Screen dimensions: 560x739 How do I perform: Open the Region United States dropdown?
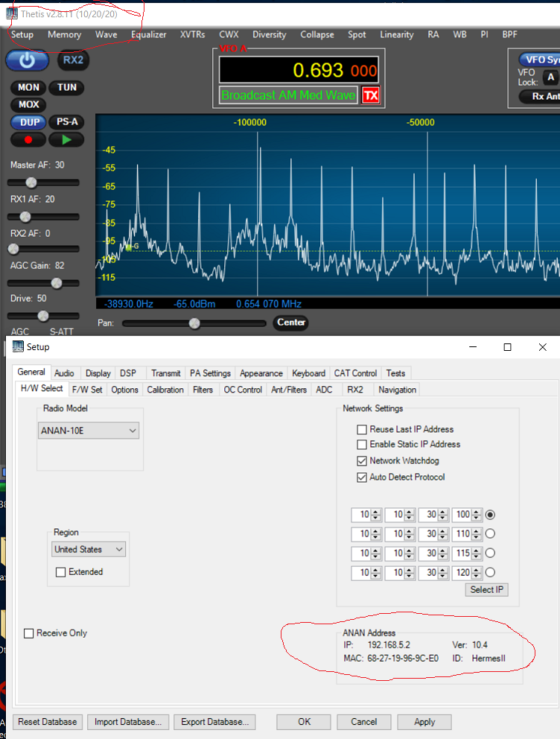89,550
